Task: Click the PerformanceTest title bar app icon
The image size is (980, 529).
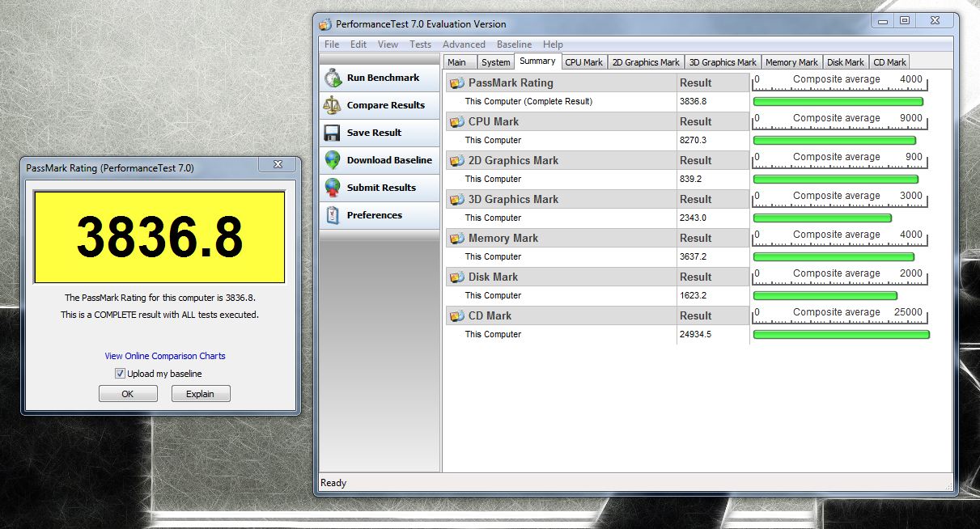Action: (x=325, y=24)
